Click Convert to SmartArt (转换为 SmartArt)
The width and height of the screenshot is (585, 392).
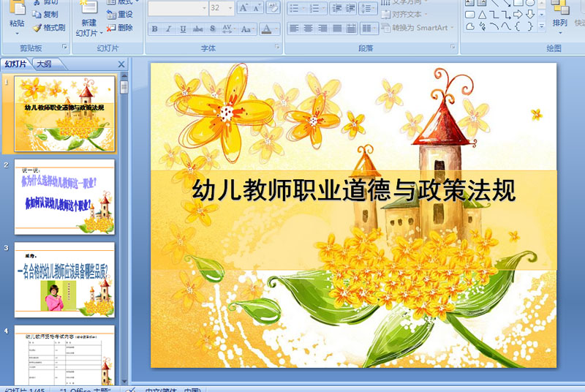(418, 28)
